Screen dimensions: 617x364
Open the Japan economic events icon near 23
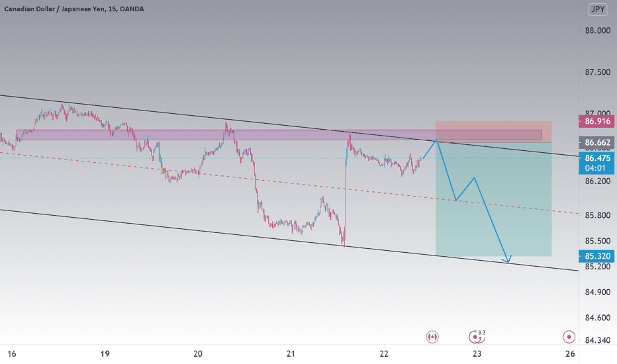476,337
